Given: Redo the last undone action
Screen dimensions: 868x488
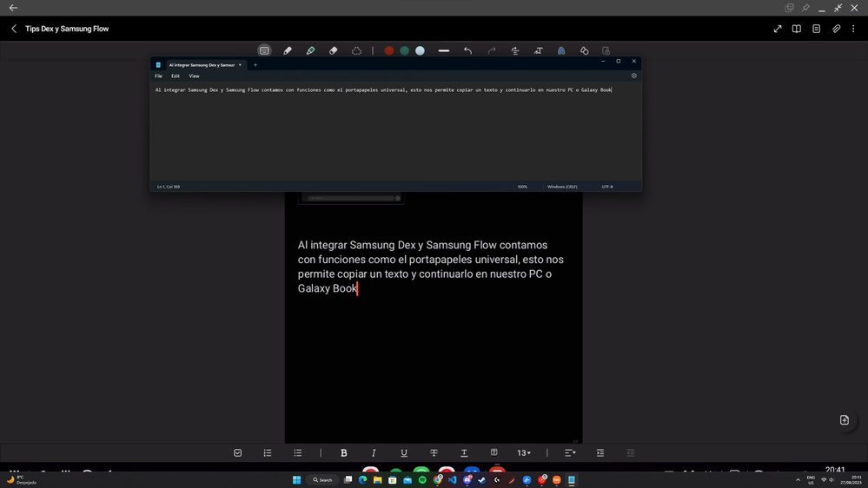Looking at the screenshot, I should 492,50.
